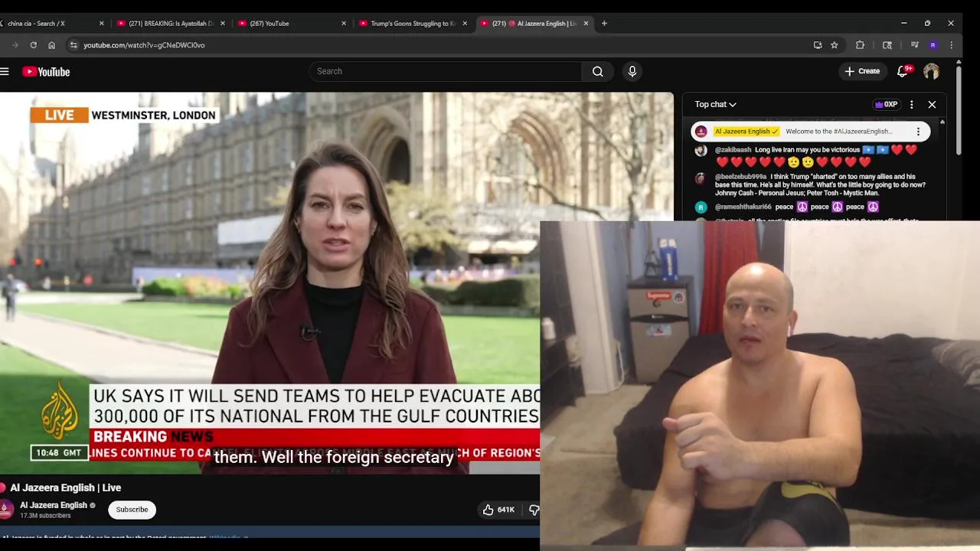Bookmark this page with the star
This screenshot has width=980, height=551.
pos(835,45)
